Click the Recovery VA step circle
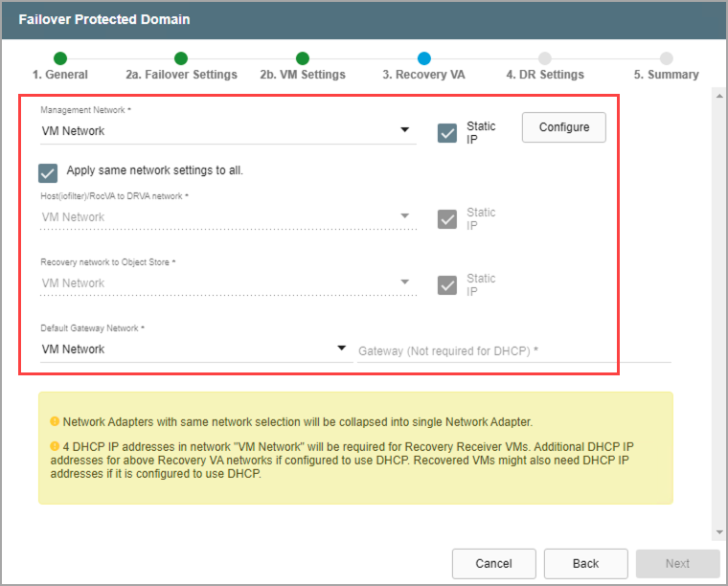The width and height of the screenshot is (728, 586). [423, 58]
